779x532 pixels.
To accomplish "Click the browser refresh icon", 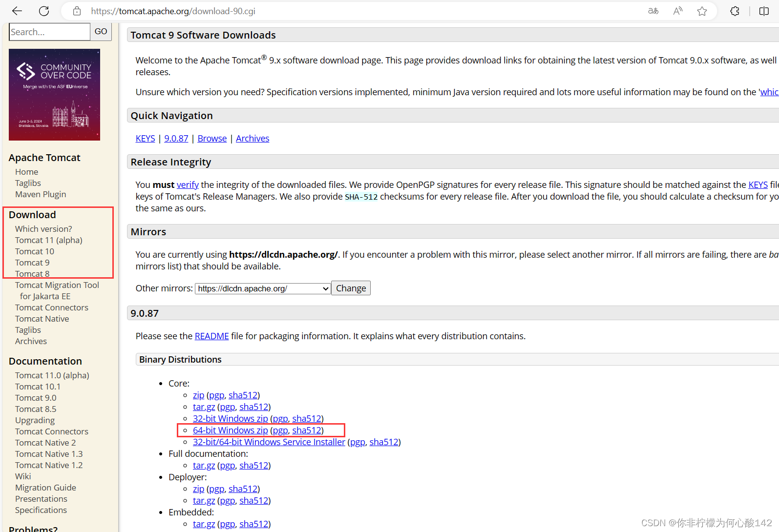I will pyautogui.click(x=44, y=11).
